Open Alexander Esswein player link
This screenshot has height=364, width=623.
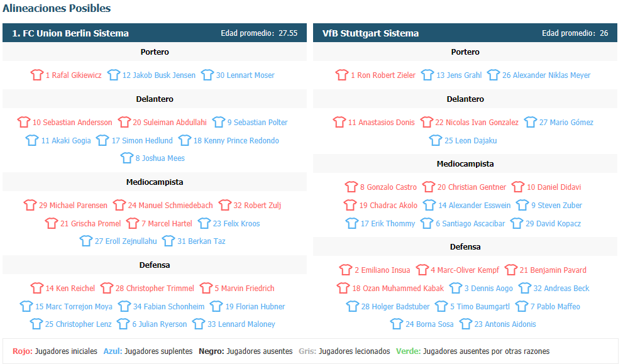click(x=475, y=206)
